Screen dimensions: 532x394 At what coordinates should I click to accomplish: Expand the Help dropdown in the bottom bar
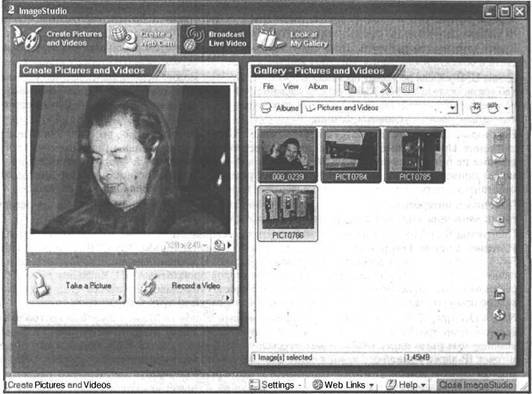(x=406, y=385)
